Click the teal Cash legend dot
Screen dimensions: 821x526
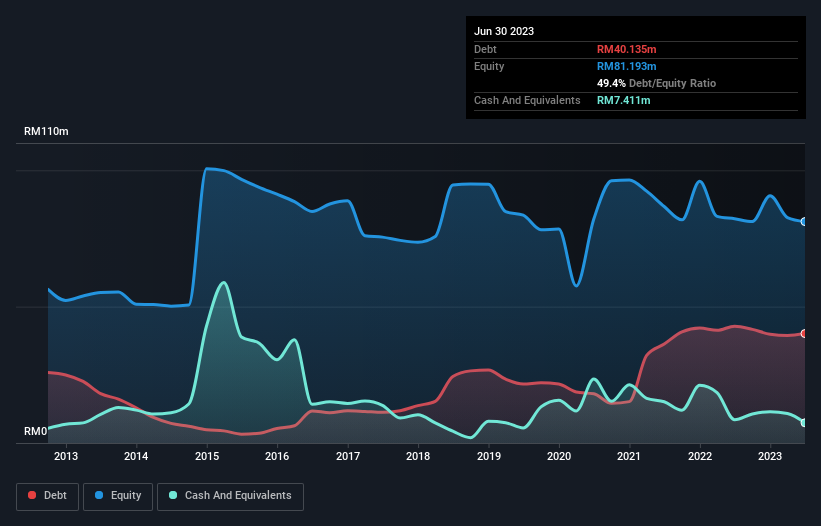pyautogui.click(x=173, y=495)
